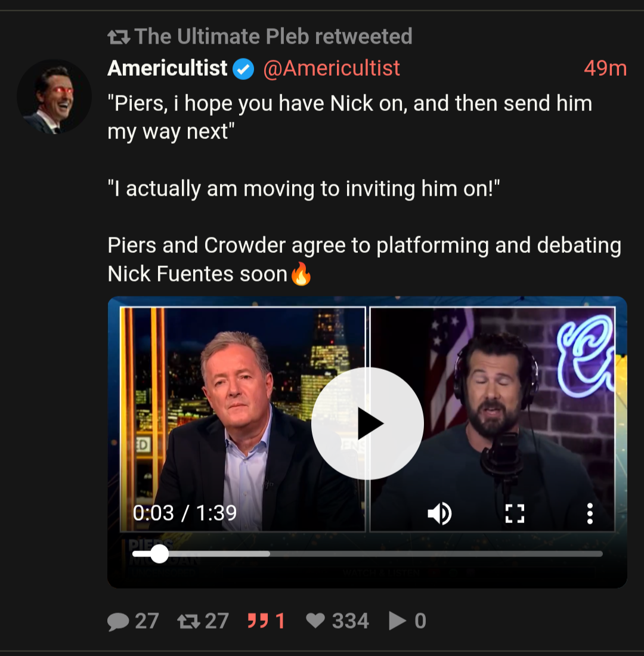The image size is (644, 656).
Task: Open the tweet via its 49m timestamp
Action: [x=605, y=69]
